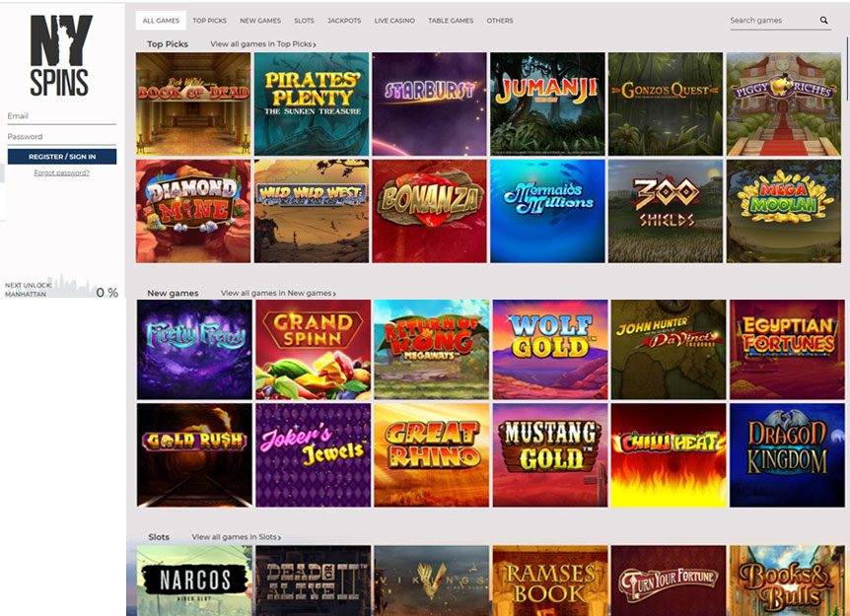View all games in New games
The image size is (850, 616).
click(x=278, y=293)
